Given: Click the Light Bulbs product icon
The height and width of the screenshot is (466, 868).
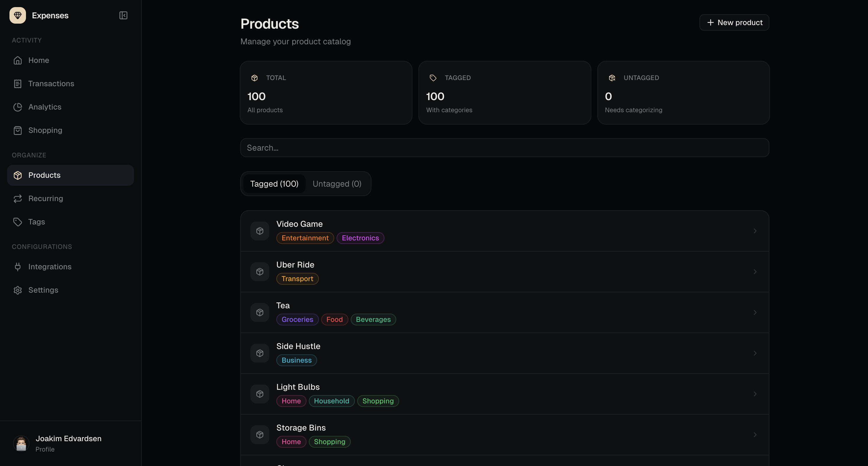Looking at the screenshot, I should (260, 394).
